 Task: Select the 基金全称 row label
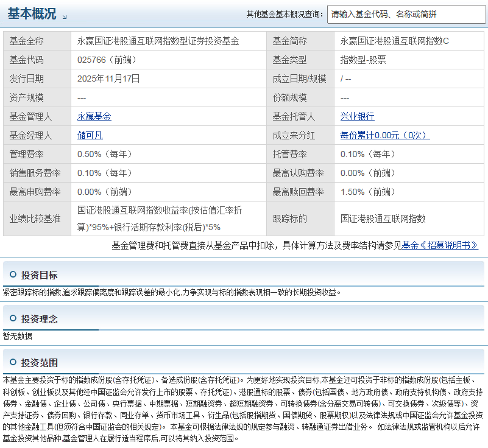point(26,41)
